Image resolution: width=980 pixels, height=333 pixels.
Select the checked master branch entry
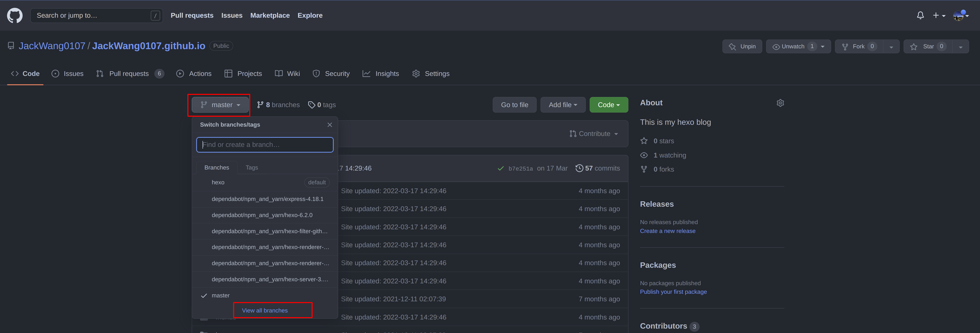pyautogui.click(x=265, y=296)
